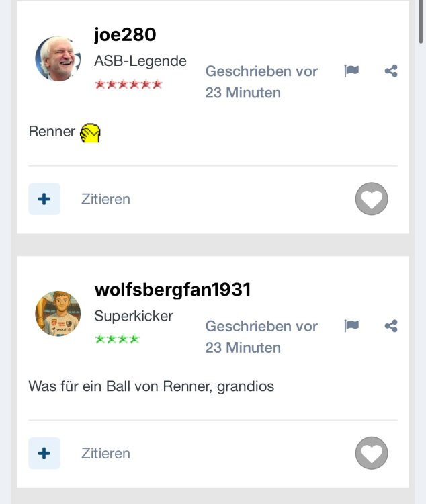Like joe280's post with the heart icon
This screenshot has width=426, height=504.
click(372, 199)
